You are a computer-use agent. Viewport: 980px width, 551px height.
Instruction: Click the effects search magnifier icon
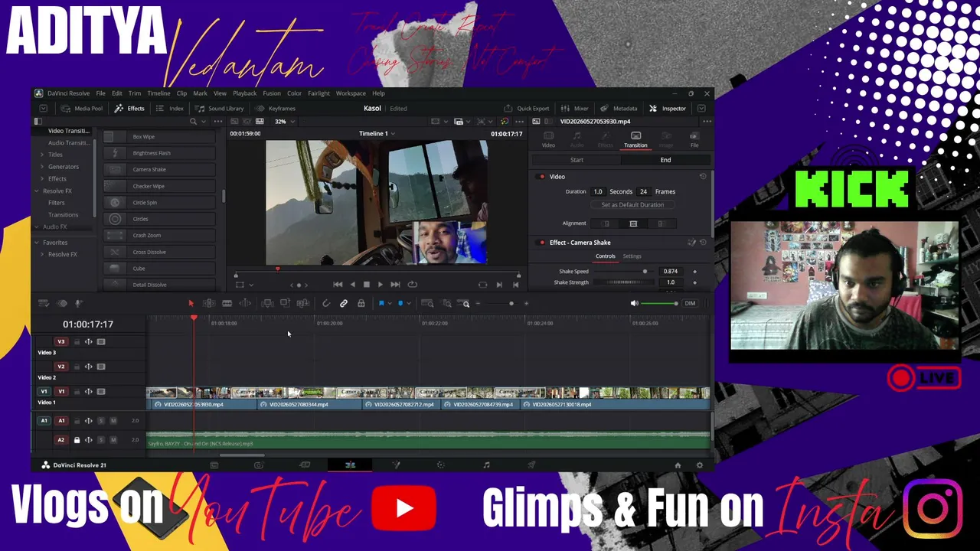[193, 122]
